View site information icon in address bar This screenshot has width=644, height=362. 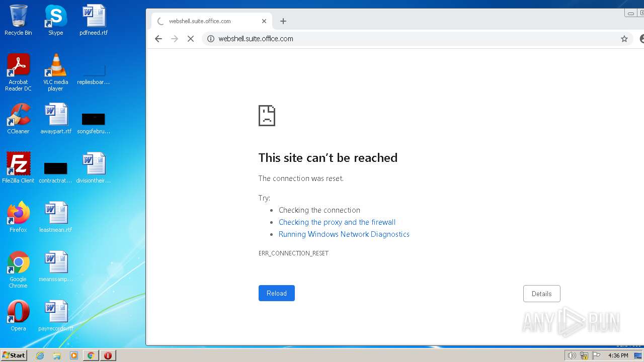(211, 39)
